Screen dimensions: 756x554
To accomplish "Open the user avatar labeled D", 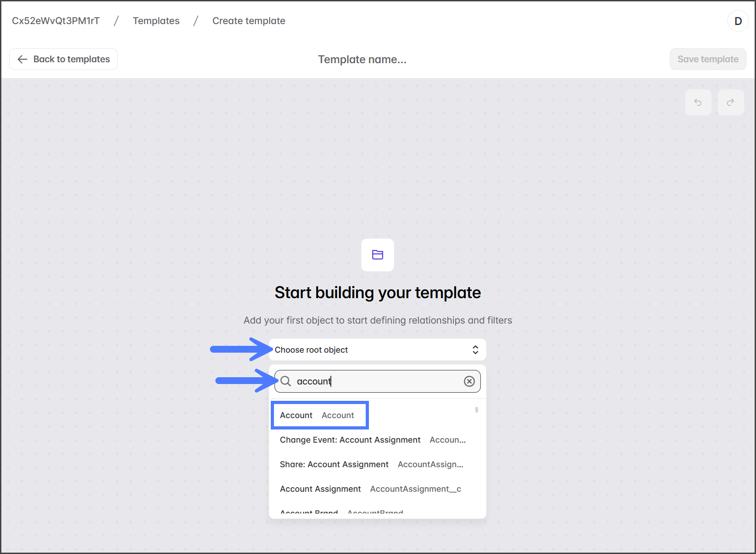I will pyautogui.click(x=738, y=21).
